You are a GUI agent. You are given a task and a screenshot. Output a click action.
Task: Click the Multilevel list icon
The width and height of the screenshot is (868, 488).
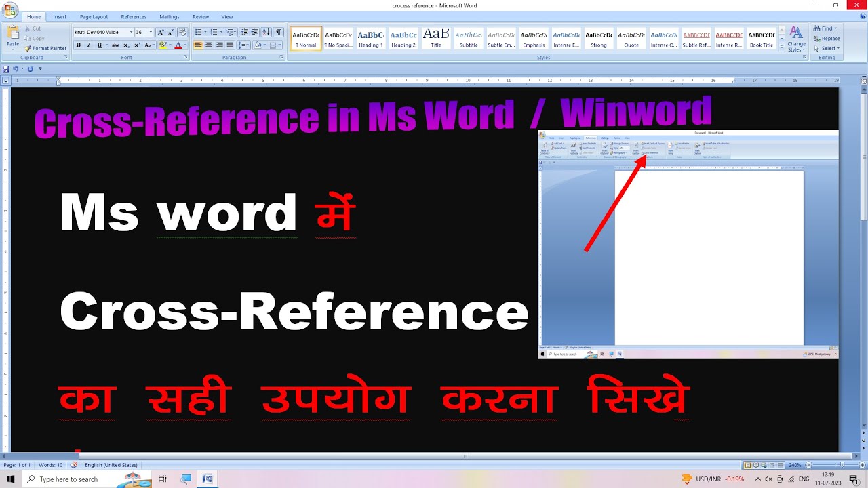click(x=231, y=32)
